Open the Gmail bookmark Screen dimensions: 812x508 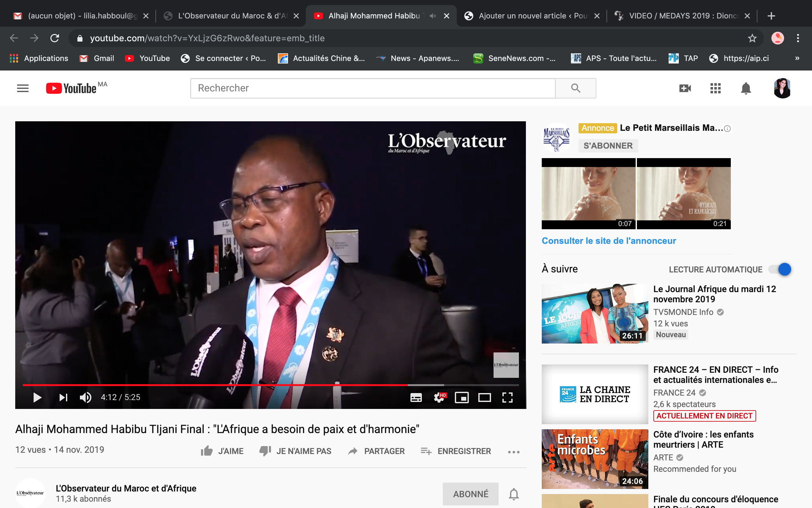[97, 58]
